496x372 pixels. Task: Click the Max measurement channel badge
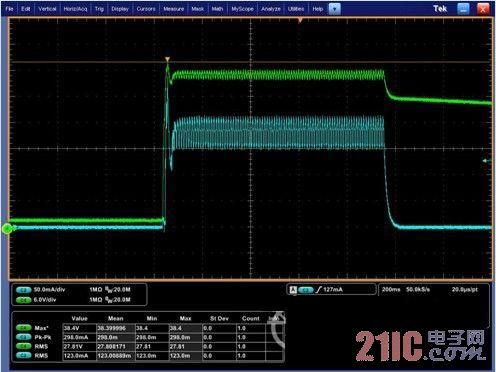(x=23, y=328)
